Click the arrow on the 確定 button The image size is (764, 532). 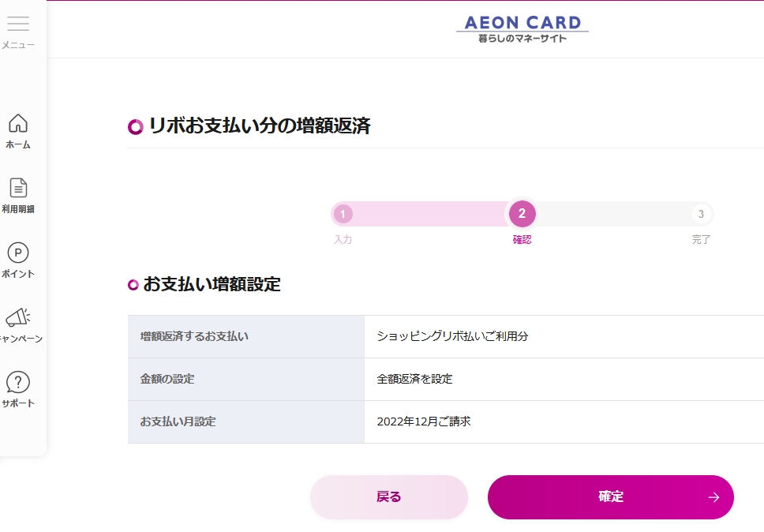(x=713, y=497)
